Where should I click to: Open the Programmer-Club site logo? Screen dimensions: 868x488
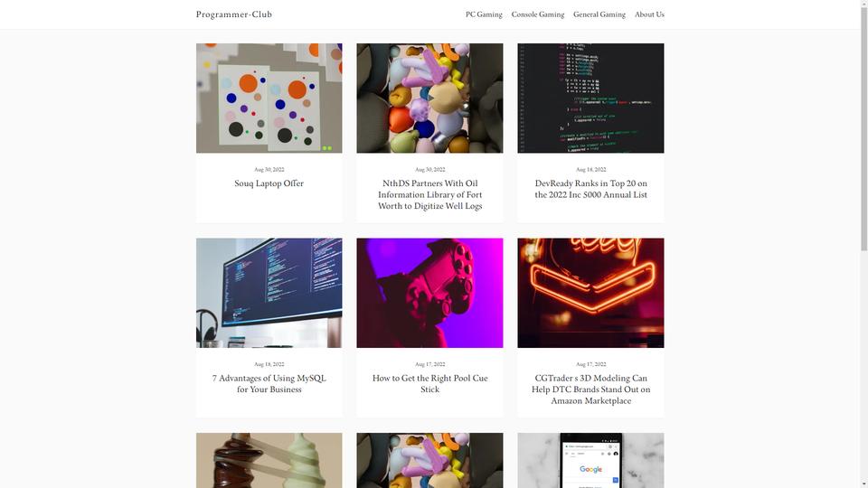coord(233,14)
